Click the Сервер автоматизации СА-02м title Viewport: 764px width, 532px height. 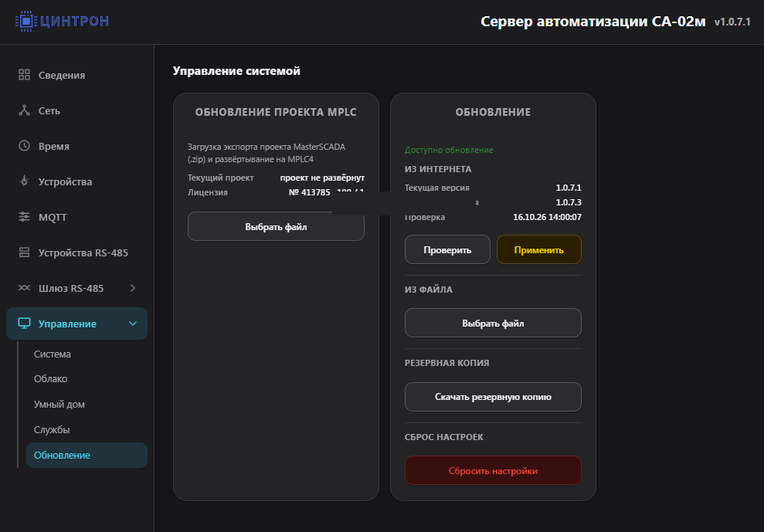coord(593,22)
